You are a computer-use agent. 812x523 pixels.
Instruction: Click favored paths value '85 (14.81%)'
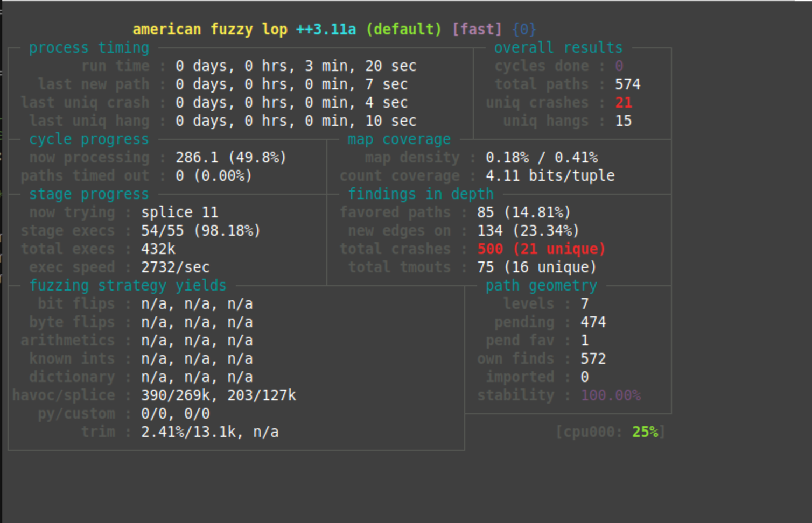[524, 212]
